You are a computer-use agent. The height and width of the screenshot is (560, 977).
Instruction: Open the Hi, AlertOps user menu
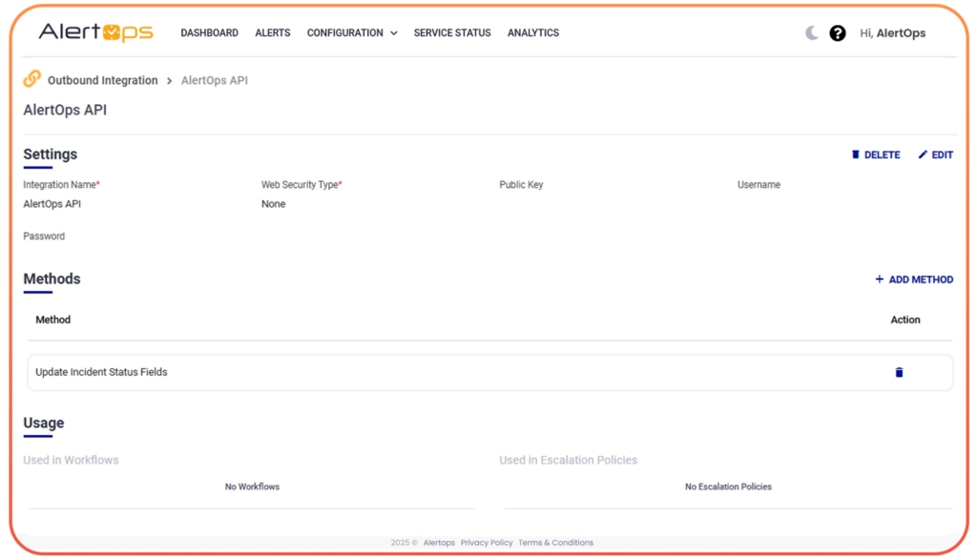pyautogui.click(x=892, y=32)
